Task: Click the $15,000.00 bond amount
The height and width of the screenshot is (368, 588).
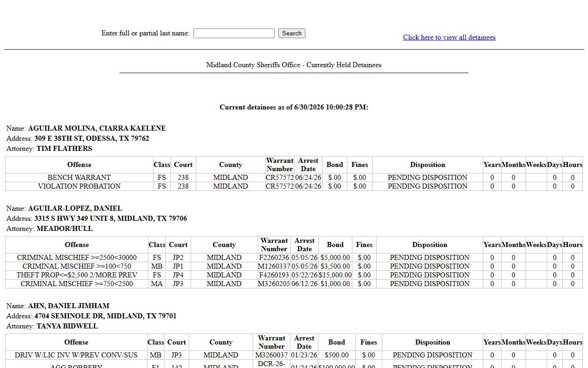Action: 335,275
